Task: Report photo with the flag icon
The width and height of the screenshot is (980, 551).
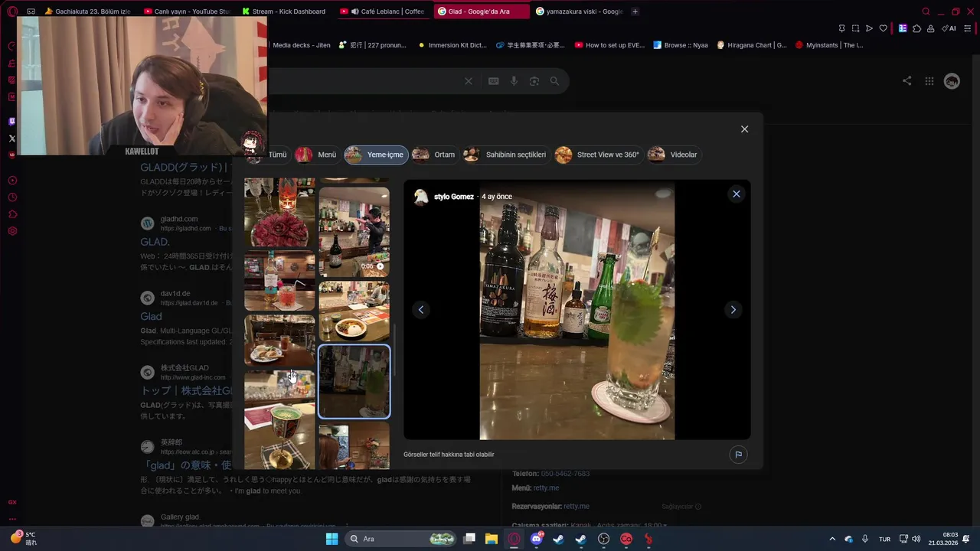Action: pos(738,455)
